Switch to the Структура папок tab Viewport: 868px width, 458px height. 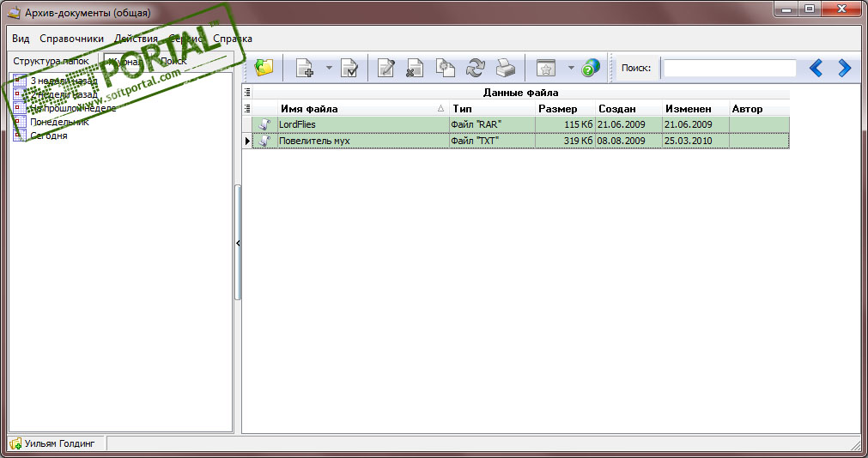[x=51, y=62]
